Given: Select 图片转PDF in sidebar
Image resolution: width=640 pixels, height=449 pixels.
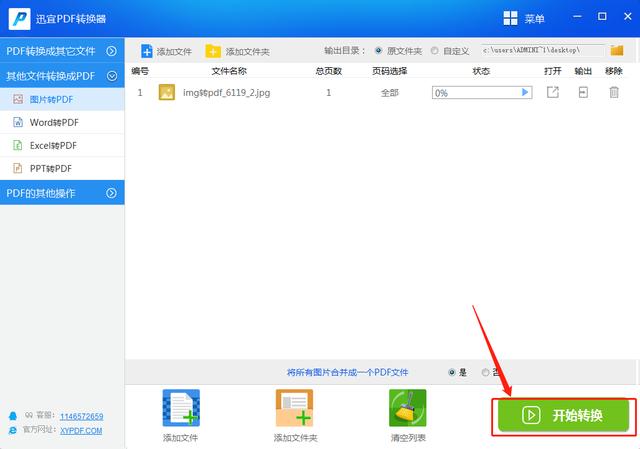Looking at the screenshot, I should click(62, 99).
